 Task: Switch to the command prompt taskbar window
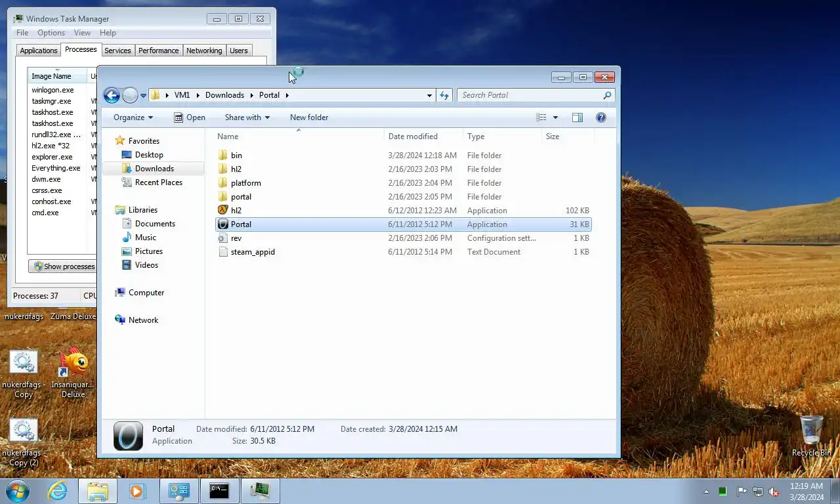pyautogui.click(x=219, y=491)
